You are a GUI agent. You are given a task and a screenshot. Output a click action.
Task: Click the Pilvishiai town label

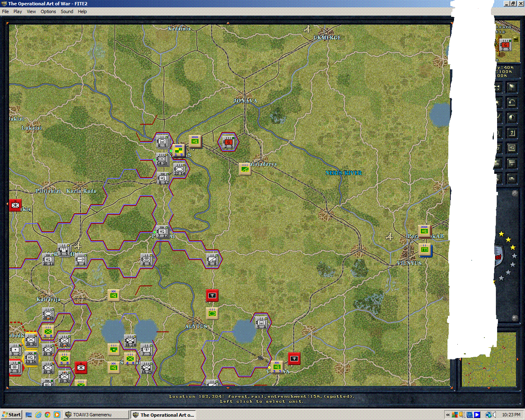click(48, 191)
